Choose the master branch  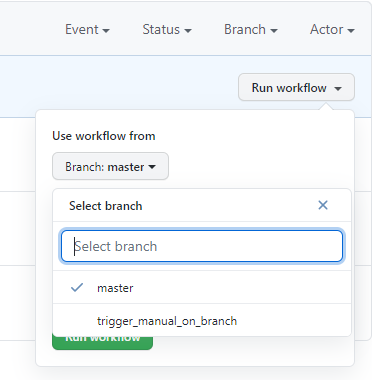[202, 288]
